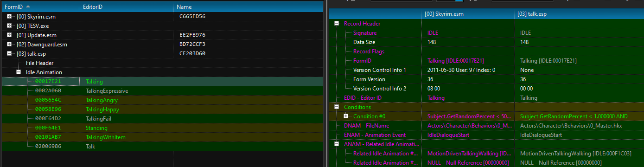
Task: Collapse the Conditions section
Action: point(337,107)
